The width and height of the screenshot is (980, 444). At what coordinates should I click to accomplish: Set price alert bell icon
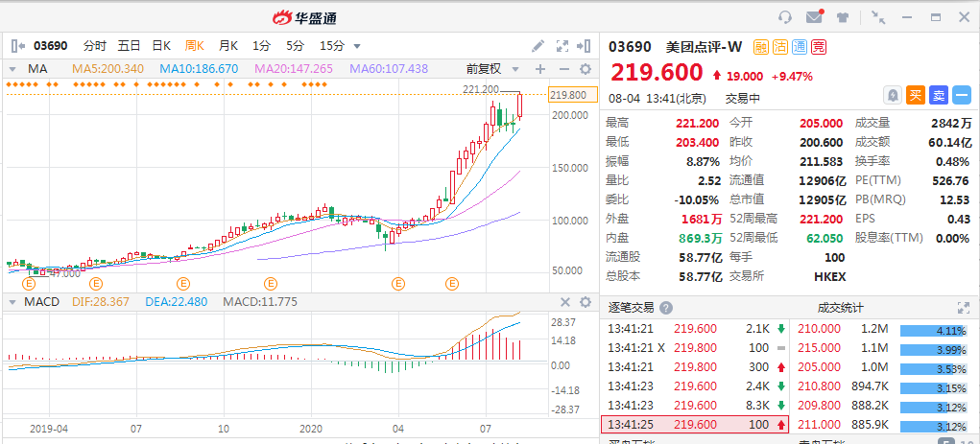[893, 96]
